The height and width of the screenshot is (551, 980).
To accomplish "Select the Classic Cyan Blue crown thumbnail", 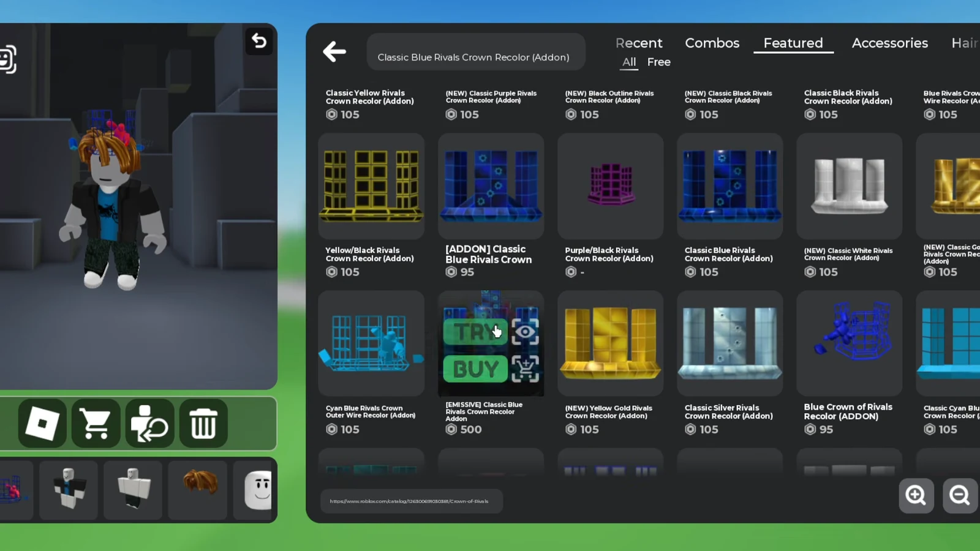I will [948, 343].
